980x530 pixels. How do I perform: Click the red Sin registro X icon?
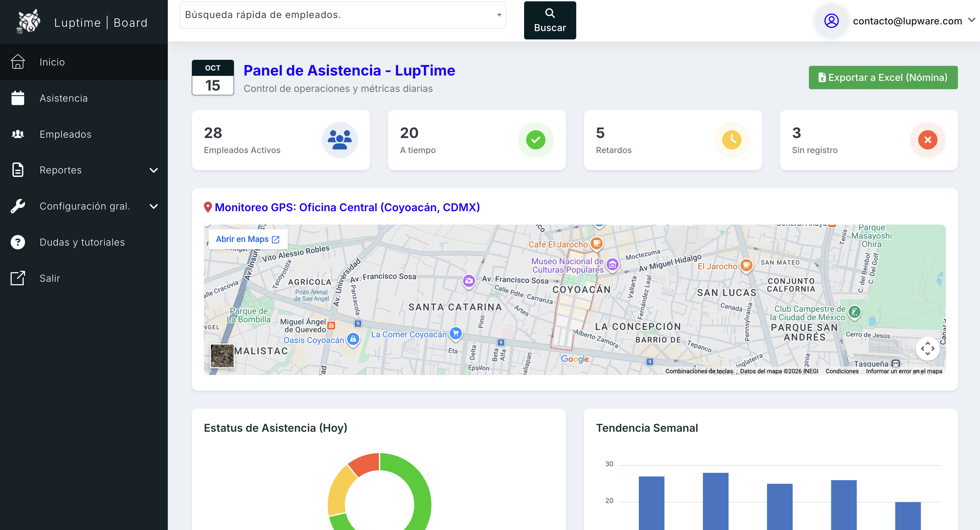click(x=928, y=140)
